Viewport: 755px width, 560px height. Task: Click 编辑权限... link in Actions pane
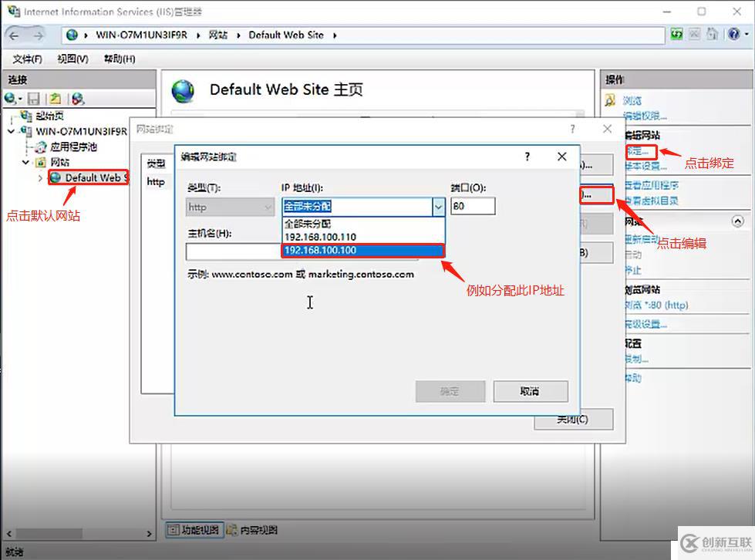tap(645, 116)
